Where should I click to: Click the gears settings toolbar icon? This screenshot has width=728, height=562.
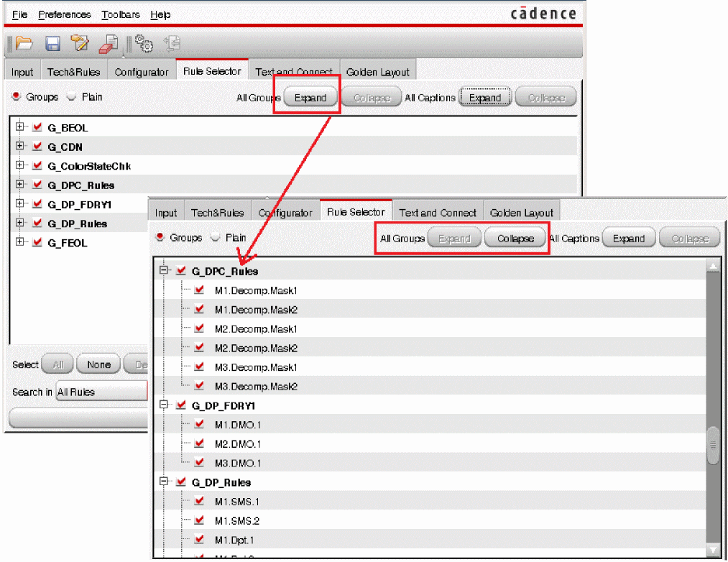click(144, 44)
